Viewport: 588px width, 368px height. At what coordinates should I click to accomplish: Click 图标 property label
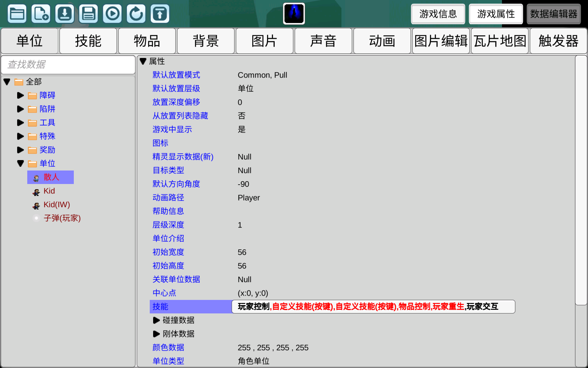pos(160,143)
